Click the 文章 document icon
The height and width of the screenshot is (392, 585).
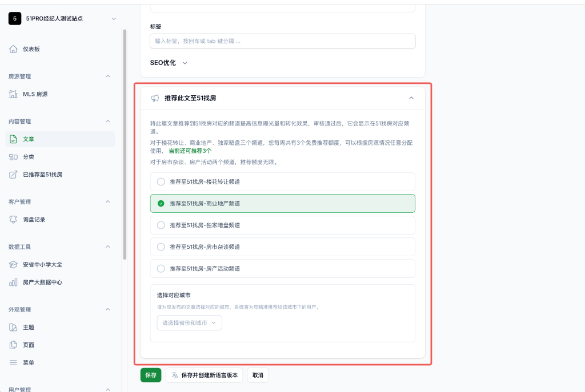(13, 139)
